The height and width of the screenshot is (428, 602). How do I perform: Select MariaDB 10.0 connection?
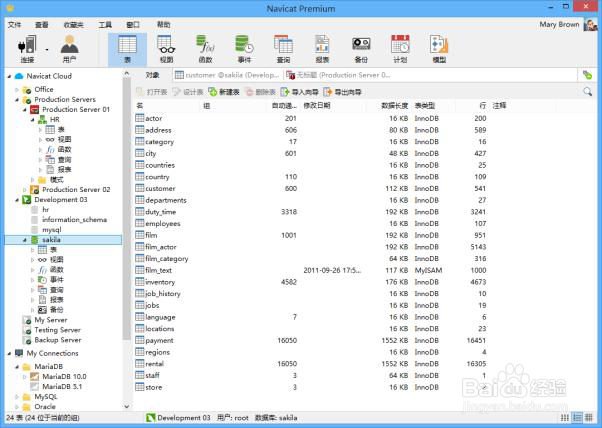click(64, 377)
